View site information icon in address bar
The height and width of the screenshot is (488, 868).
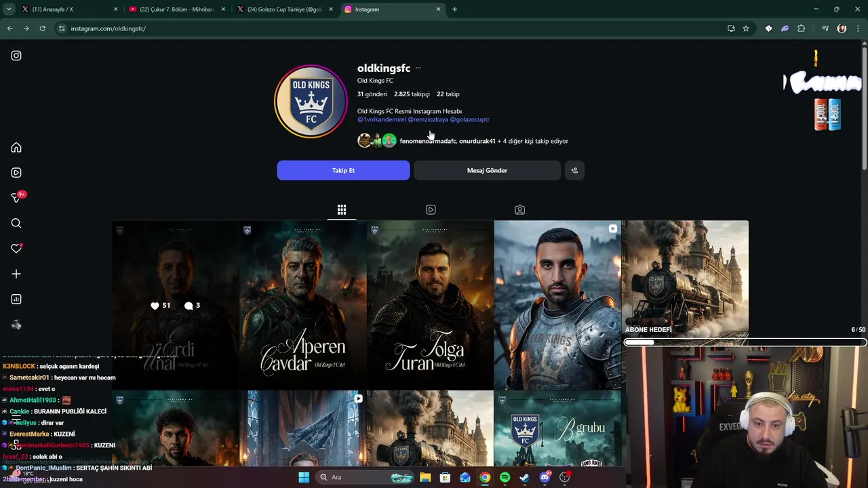[x=62, y=28]
